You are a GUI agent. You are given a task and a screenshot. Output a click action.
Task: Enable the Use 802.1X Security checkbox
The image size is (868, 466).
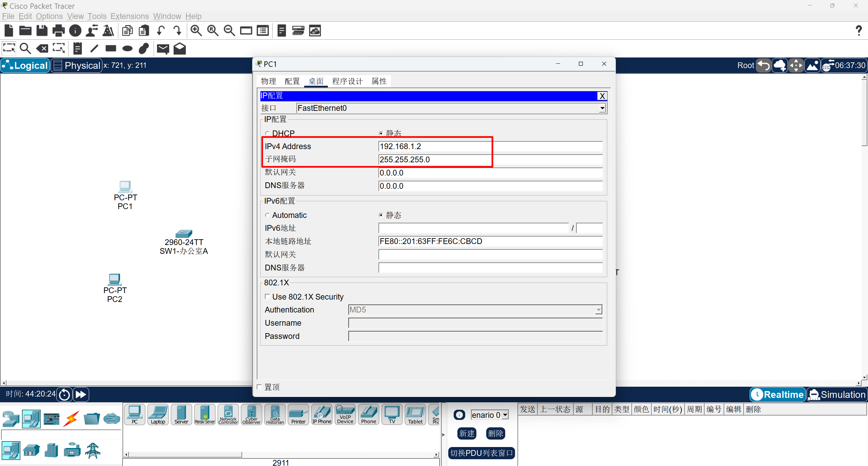click(x=268, y=297)
